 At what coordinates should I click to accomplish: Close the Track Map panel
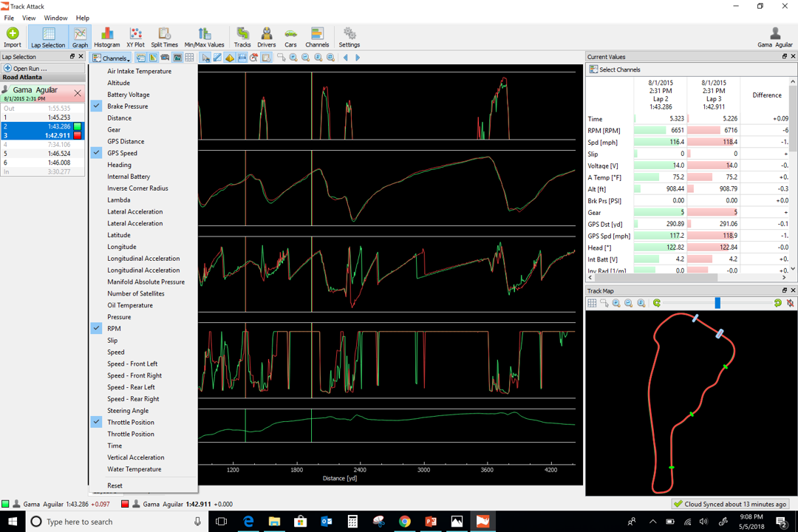pos(793,290)
